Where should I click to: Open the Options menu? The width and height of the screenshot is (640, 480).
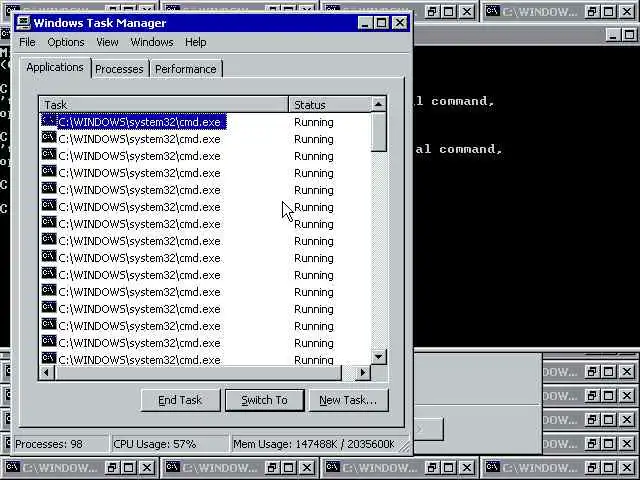66,42
